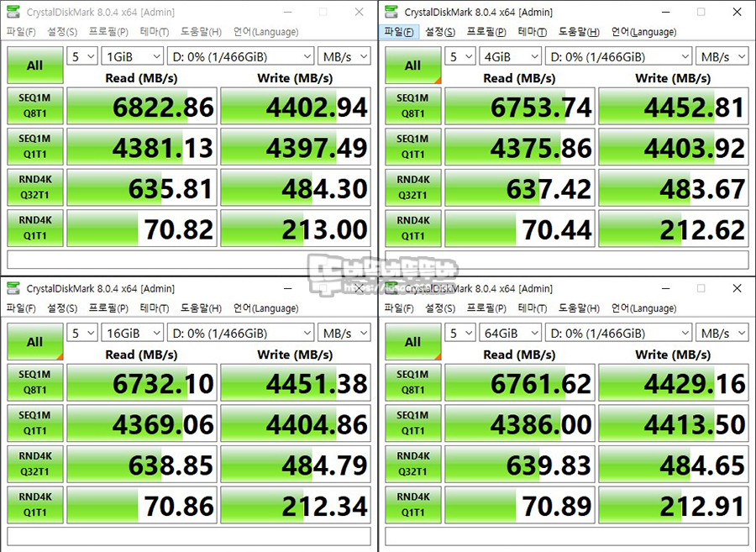Start SEQ1M Q1T1 test in 64GiB window
This screenshot has height=552, width=756.
point(412,423)
